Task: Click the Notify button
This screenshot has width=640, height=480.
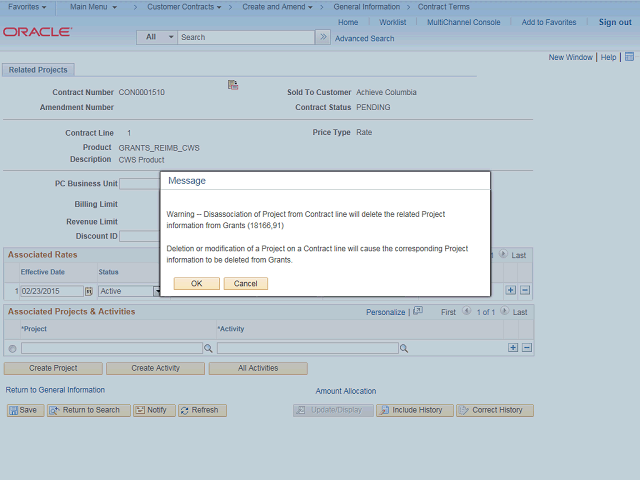Action: coord(154,410)
